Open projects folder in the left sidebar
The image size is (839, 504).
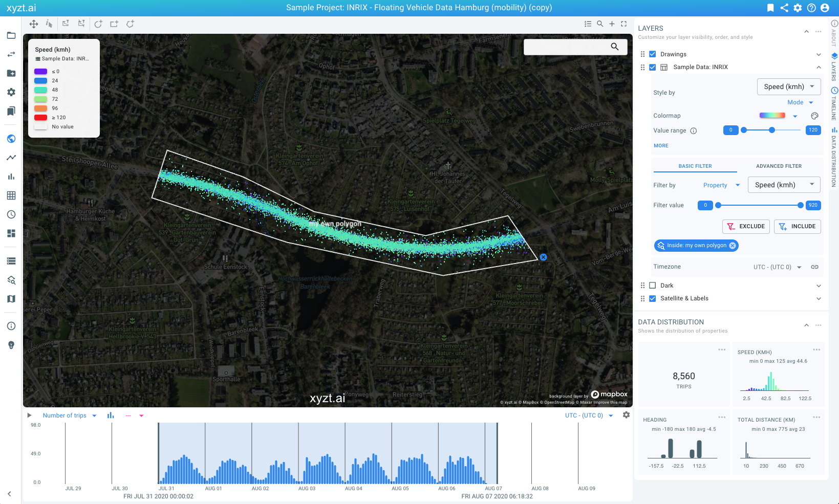click(11, 35)
